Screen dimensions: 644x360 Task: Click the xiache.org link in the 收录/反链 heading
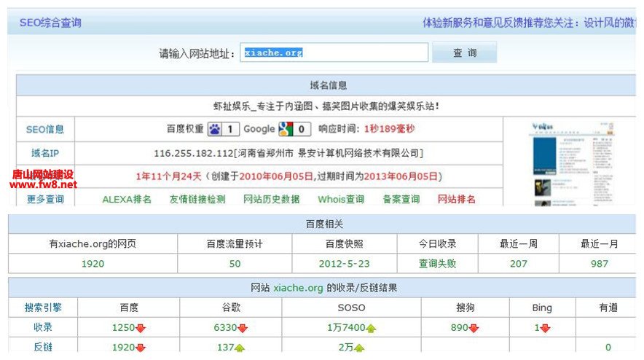pyautogui.click(x=298, y=288)
